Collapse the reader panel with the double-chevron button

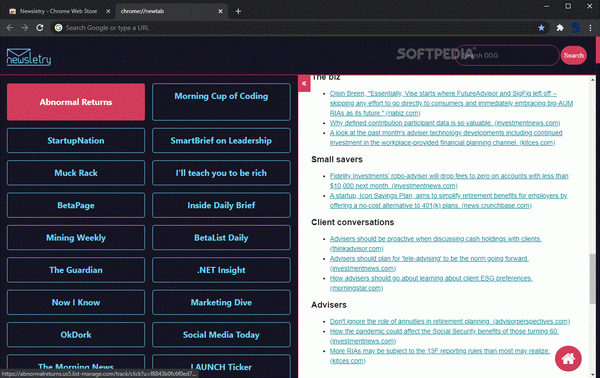pos(304,83)
